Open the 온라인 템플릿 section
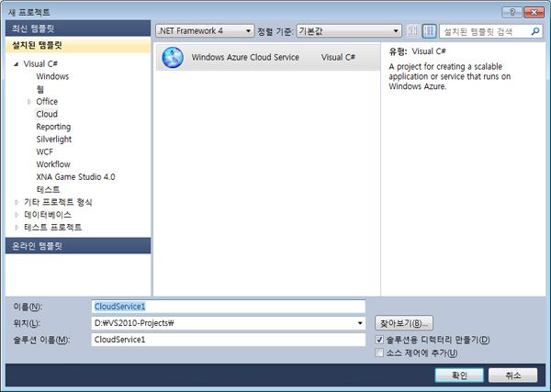 [78, 246]
